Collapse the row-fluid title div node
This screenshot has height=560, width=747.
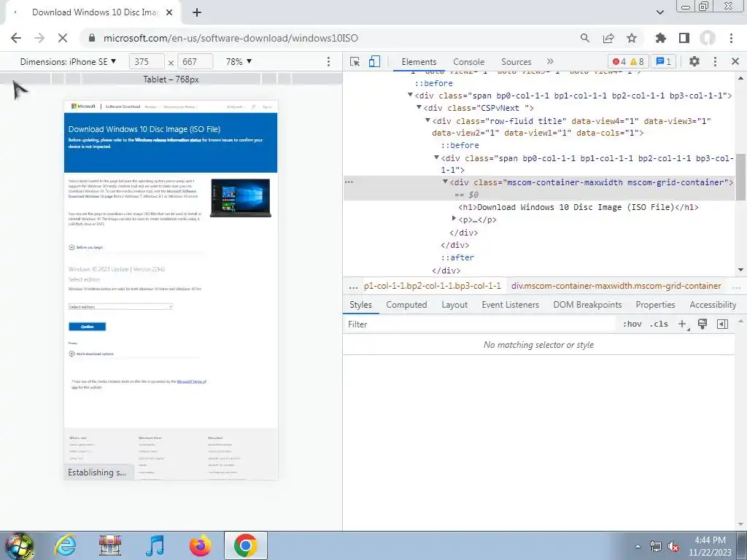click(427, 120)
